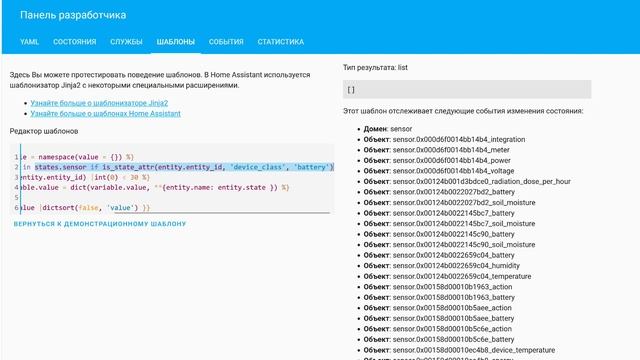Switch to the СОСТОЯНИЯ tab
The width and height of the screenshot is (640, 360).
coord(75,42)
